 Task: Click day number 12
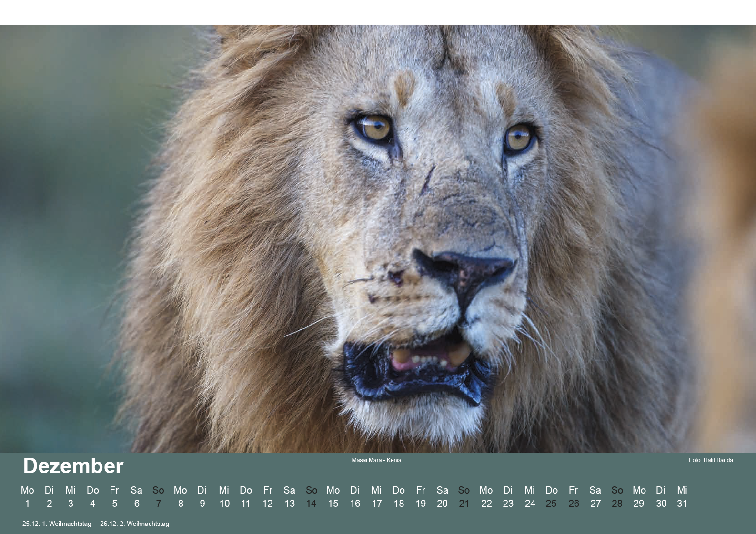(x=268, y=504)
